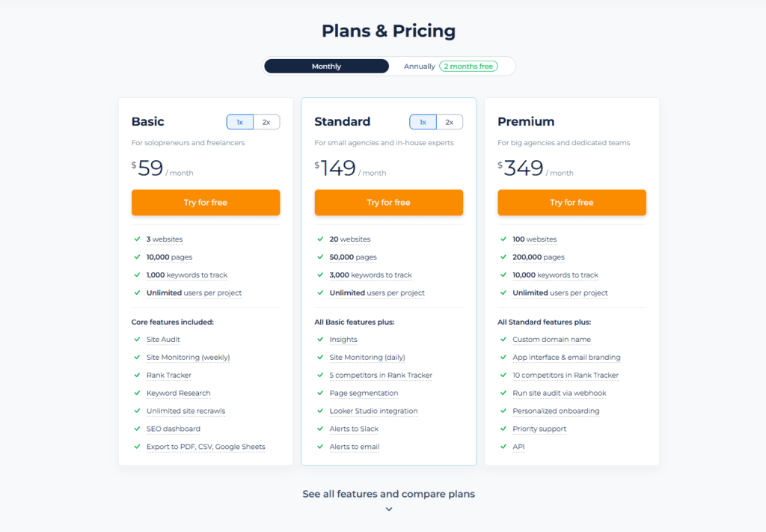Viewport: 766px width, 532px height.
Task: Click checkmark next to Keyword Research
Action: tap(137, 393)
